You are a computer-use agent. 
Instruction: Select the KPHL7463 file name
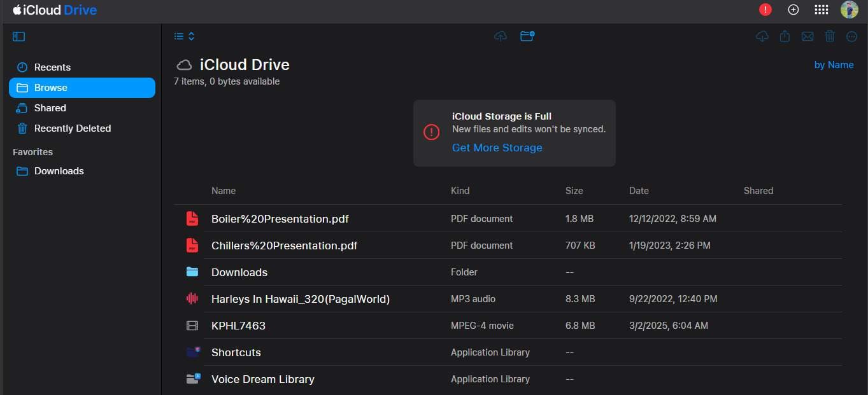click(x=238, y=326)
